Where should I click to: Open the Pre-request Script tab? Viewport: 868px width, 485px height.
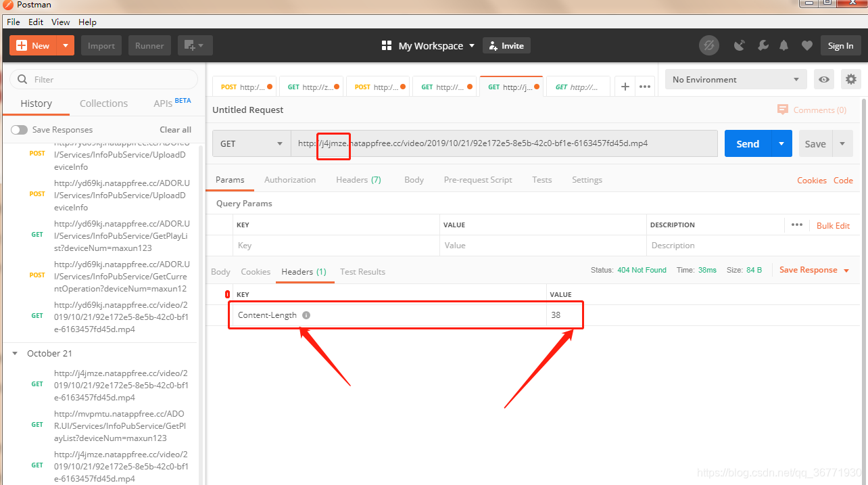(478, 179)
